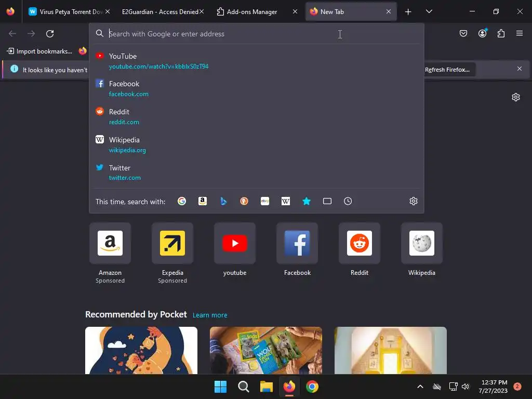
Task: Click OneDrive cloud icon in system tray
Action: tap(437, 387)
